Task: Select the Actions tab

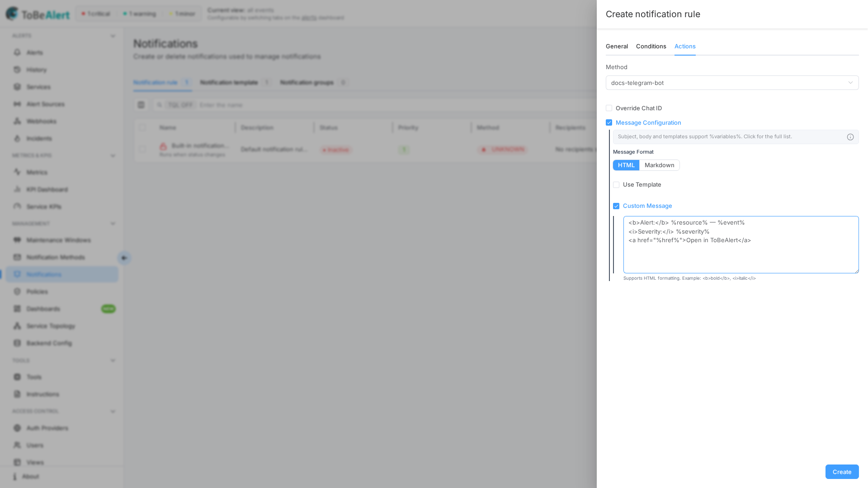Action: pos(685,47)
